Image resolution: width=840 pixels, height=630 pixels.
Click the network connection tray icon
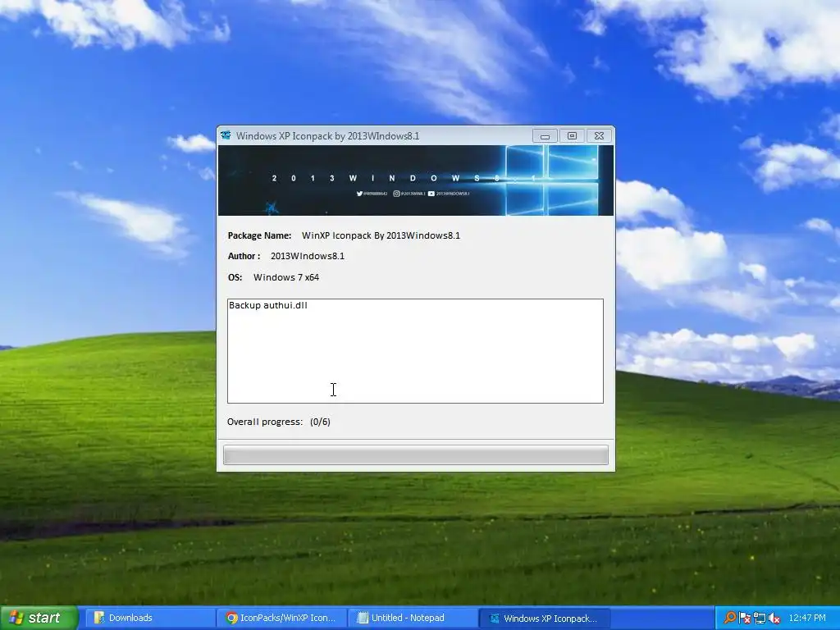759,619
